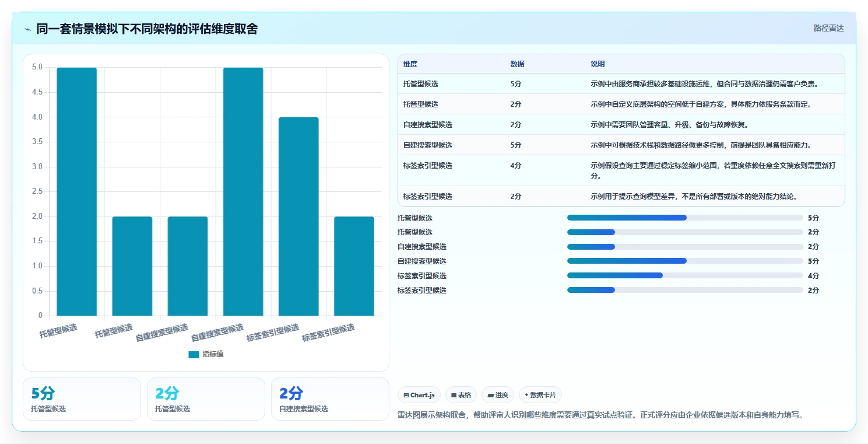
Task: Click the 标签索引型候选 bar reaching 2.0
Action: [354, 267]
